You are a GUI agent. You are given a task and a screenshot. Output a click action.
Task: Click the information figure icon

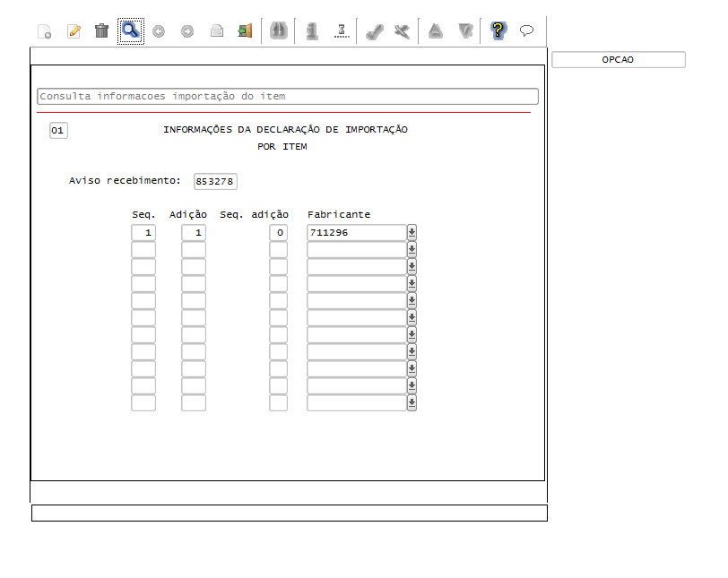coord(313,31)
